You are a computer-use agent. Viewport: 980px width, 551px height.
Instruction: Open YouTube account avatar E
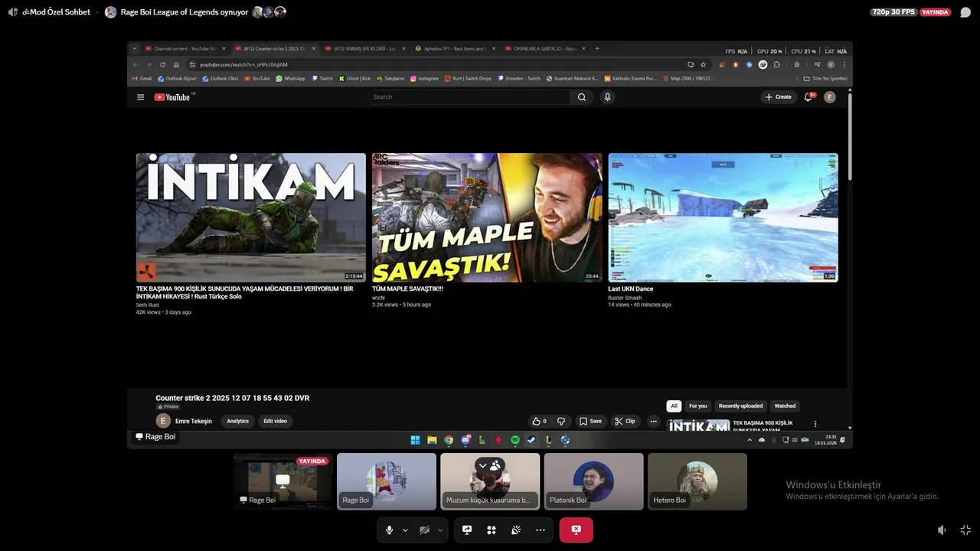829,97
